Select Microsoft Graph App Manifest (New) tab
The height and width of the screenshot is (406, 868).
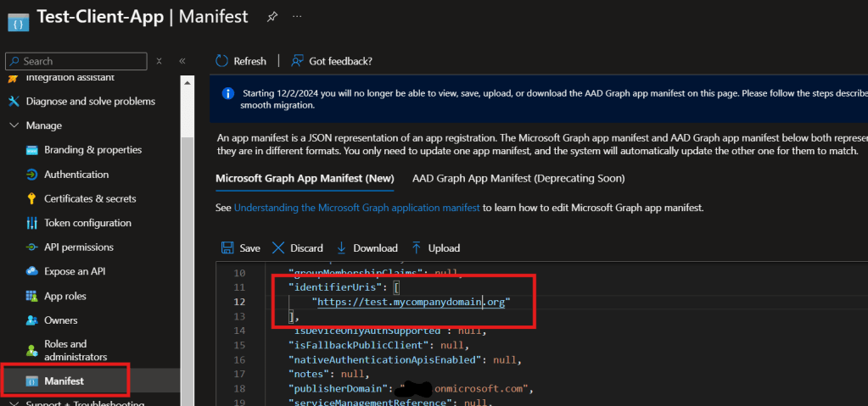click(305, 179)
